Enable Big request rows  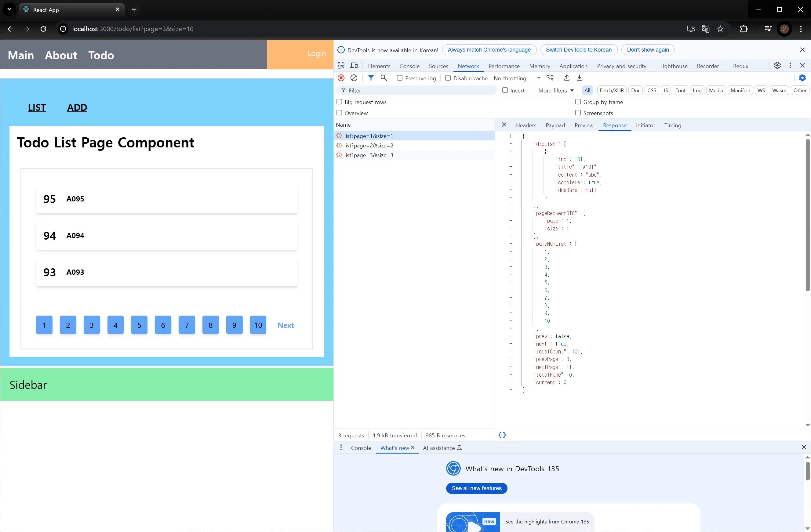[x=339, y=102]
